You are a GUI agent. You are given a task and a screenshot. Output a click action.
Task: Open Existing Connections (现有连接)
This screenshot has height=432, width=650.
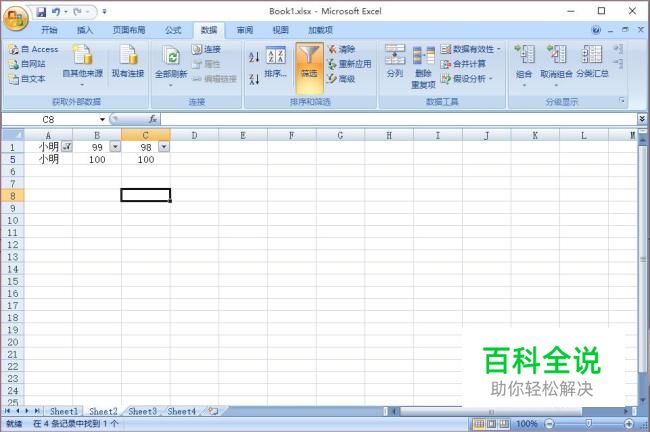coord(128,61)
